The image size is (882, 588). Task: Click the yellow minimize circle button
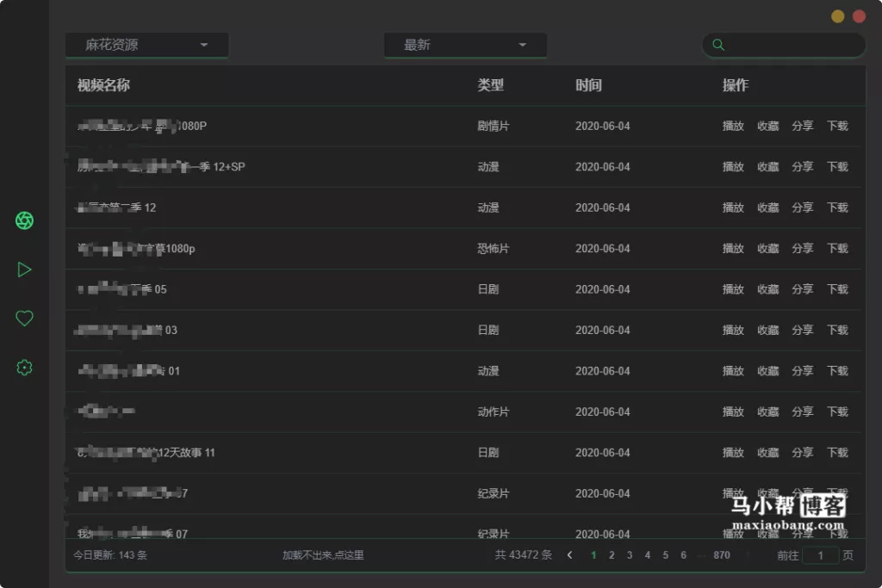tap(837, 16)
